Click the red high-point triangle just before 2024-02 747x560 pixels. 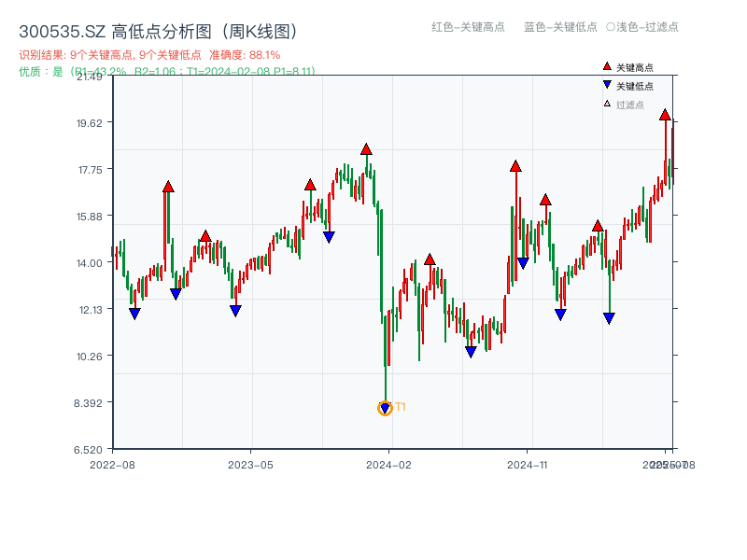(x=366, y=149)
